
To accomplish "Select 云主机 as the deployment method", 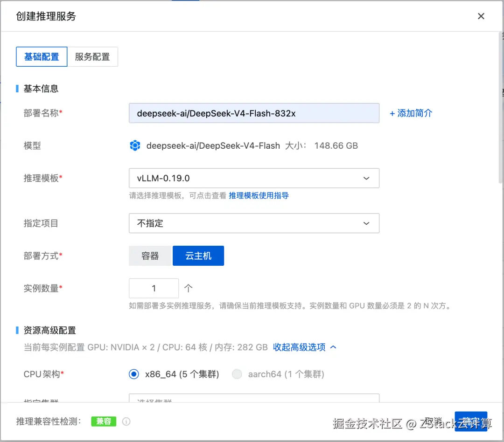I will pyautogui.click(x=198, y=256).
